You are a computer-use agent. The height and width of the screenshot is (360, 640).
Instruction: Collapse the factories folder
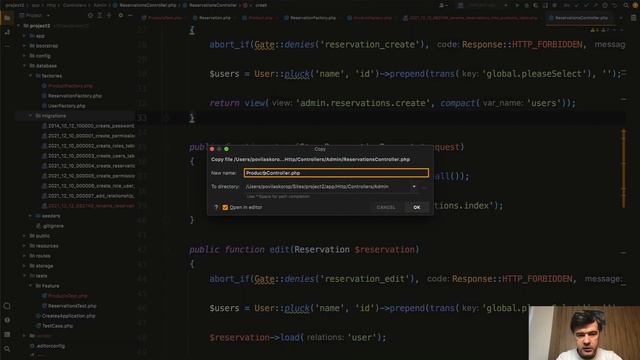click(x=30, y=76)
